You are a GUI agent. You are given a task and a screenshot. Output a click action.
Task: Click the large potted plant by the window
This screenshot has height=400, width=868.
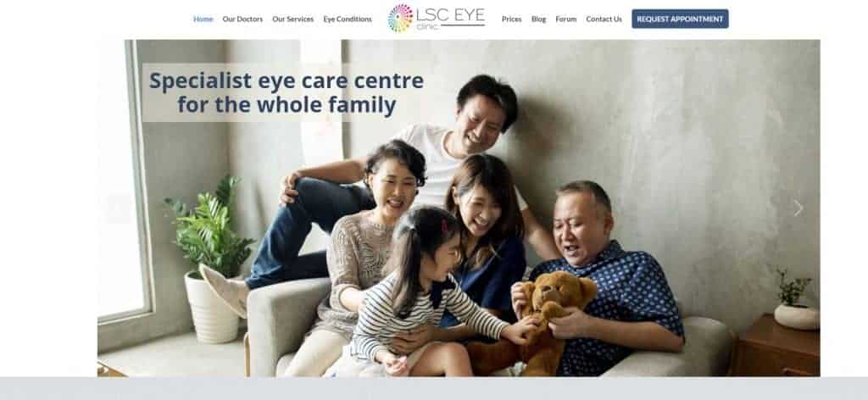pos(210,256)
